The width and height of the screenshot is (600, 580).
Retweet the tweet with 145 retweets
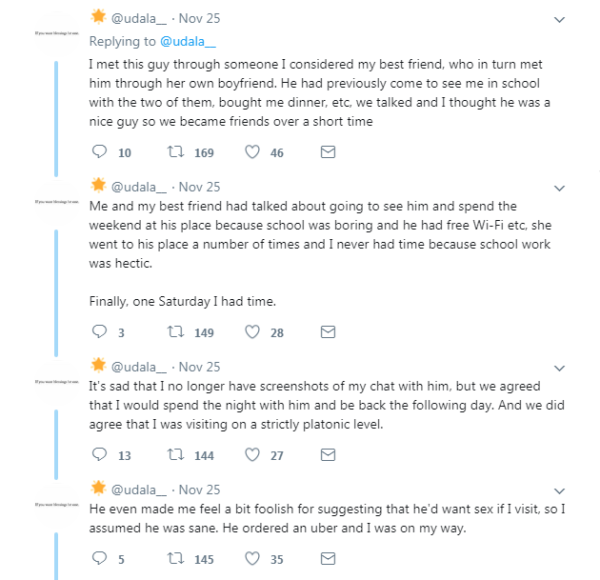176,559
